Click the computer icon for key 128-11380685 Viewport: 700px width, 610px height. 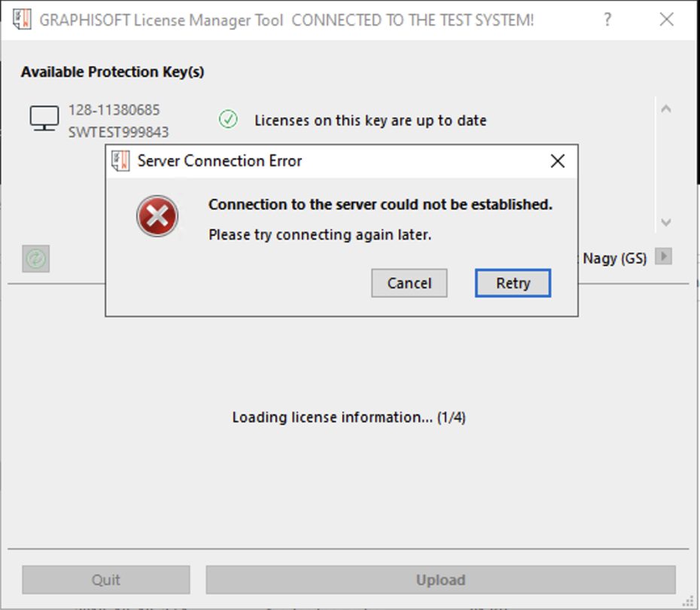coord(44,118)
